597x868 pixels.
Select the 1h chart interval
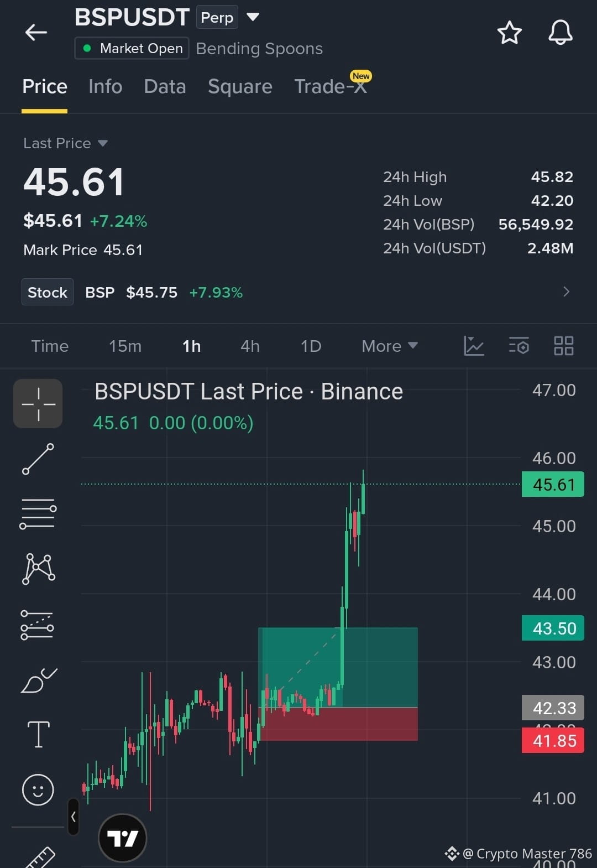click(191, 346)
